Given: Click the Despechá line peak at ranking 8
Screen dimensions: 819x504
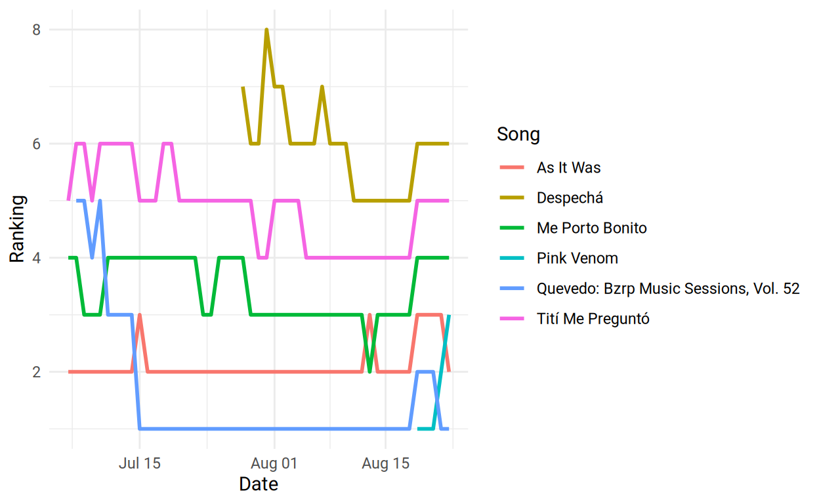Looking at the screenshot, I should pos(266,30).
